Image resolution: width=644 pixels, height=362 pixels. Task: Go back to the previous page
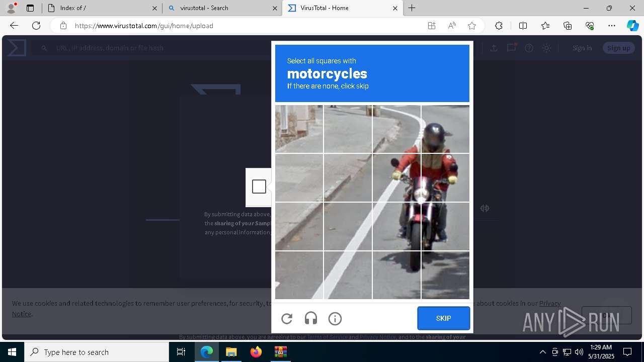coord(14,26)
